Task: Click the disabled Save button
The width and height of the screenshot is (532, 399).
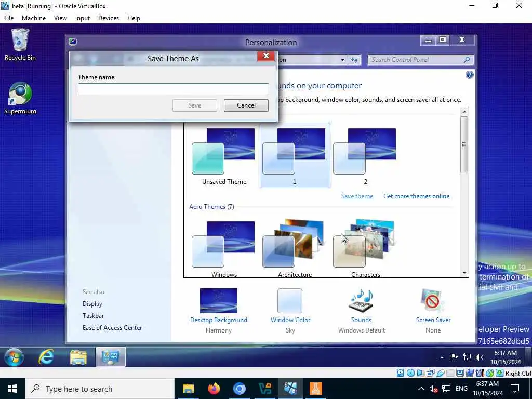Action: point(195,105)
